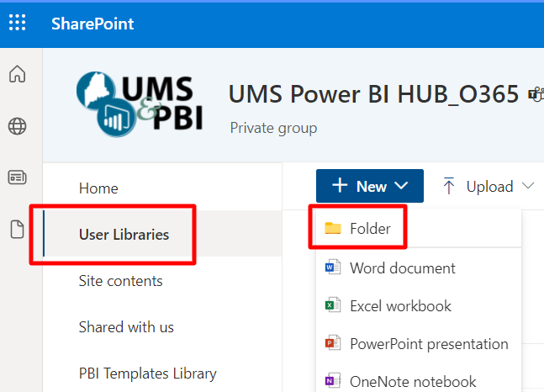
Task: Click the Private group label
Action: click(273, 129)
